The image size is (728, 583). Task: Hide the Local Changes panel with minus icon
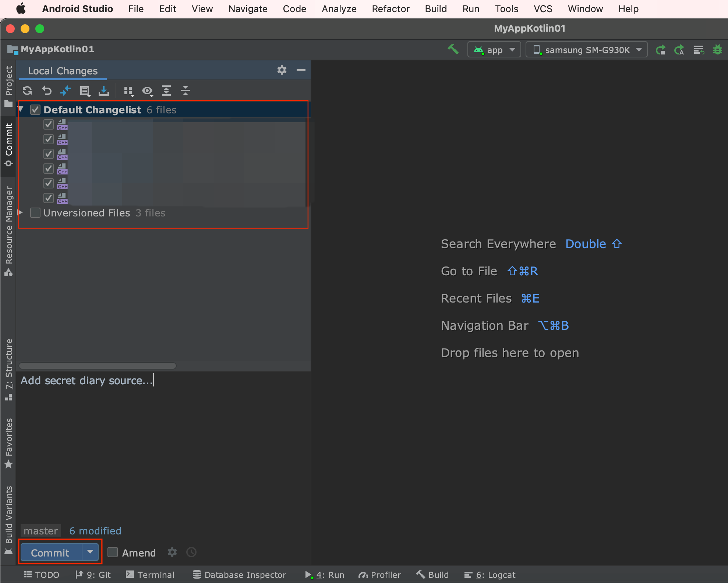click(301, 70)
